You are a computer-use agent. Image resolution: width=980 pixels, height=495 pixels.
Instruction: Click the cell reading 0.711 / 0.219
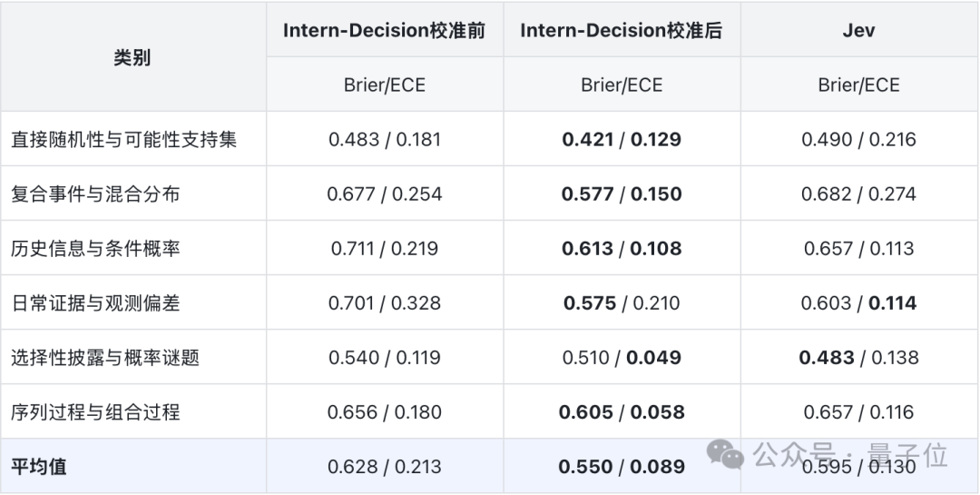point(385,248)
